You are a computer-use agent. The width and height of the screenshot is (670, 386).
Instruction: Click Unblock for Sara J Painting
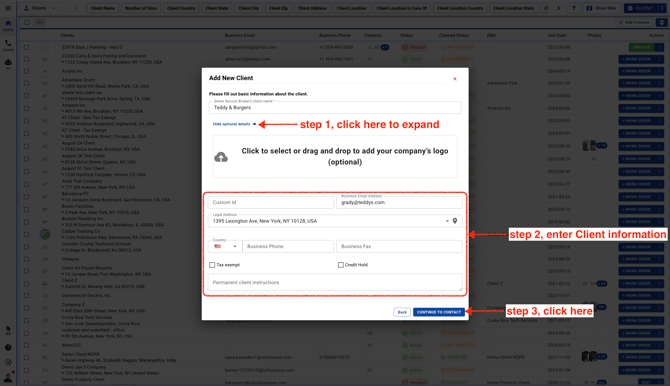pos(641,47)
